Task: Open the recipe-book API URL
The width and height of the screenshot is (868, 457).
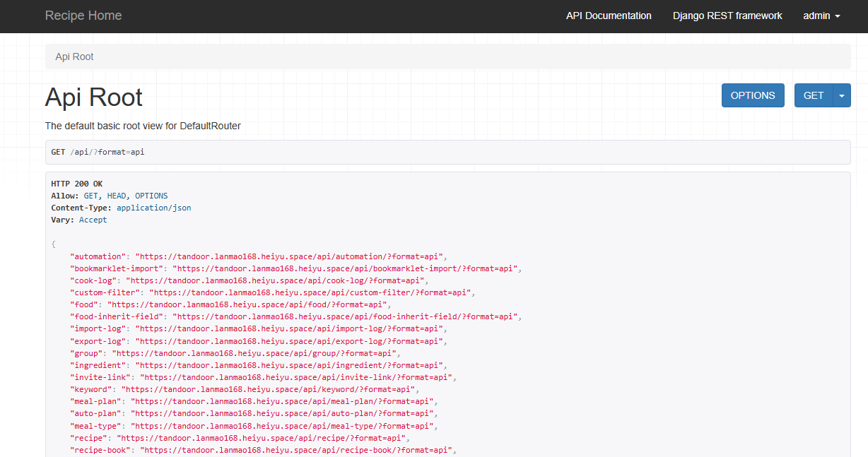Action: pos(296,449)
